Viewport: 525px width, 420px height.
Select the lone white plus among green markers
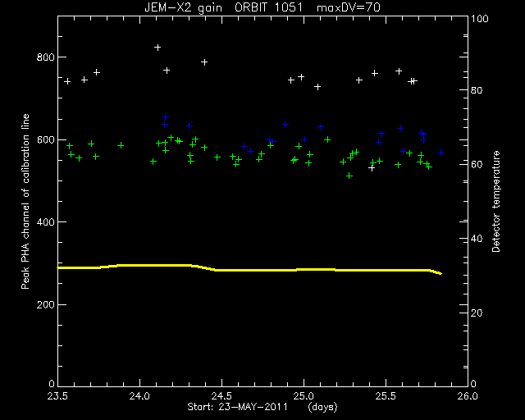[372, 168]
